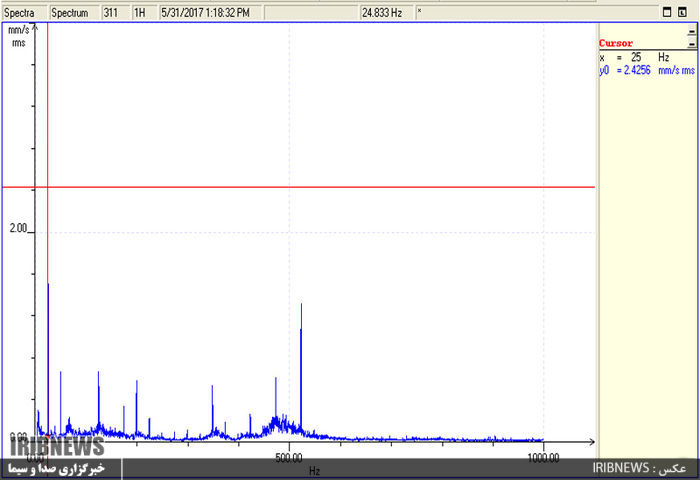Click the tallest spectrum peak just past 500 Hz
The image size is (700, 480).
coord(301,310)
